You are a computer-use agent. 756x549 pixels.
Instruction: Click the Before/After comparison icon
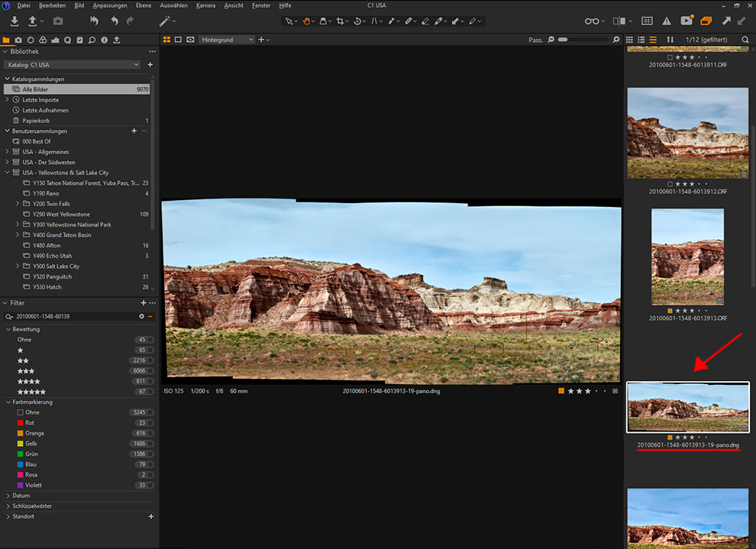pyautogui.click(x=619, y=21)
